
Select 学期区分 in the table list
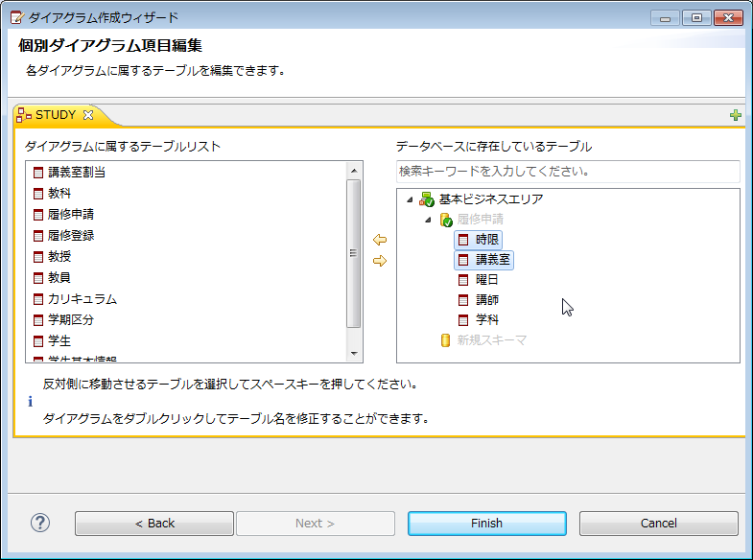point(71,320)
